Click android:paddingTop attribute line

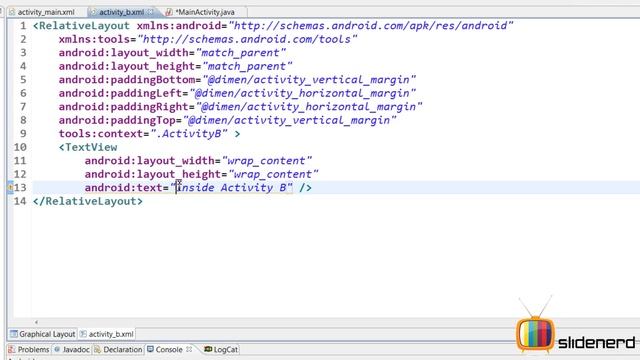[227, 120]
